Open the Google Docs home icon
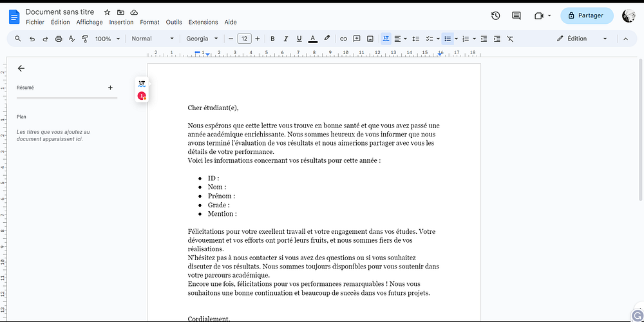Screen dimensions: 644x322 pyautogui.click(x=14, y=17)
